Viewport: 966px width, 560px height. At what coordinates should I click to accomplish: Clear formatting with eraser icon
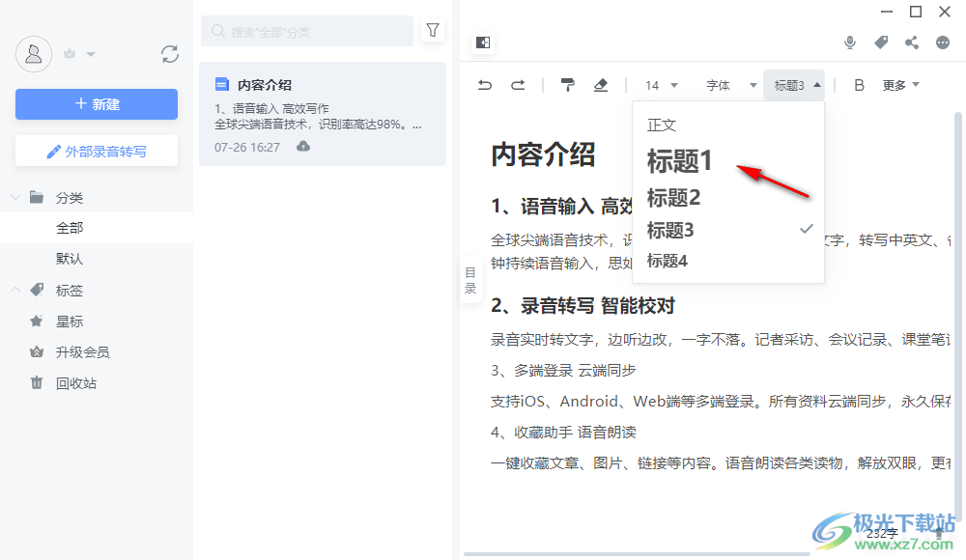(x=601, y=85)
